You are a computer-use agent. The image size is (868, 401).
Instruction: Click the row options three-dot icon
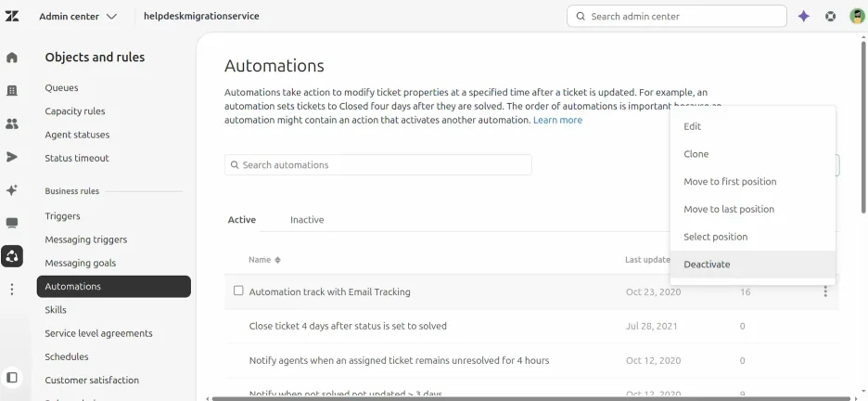825,291
